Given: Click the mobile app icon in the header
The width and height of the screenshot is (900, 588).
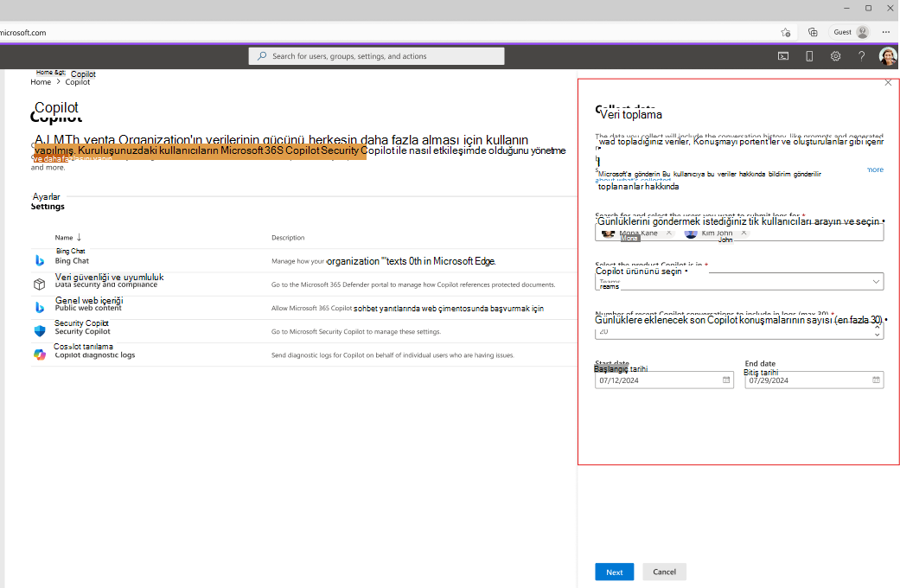Looking at the screenshot, I should tap(809, 56).
